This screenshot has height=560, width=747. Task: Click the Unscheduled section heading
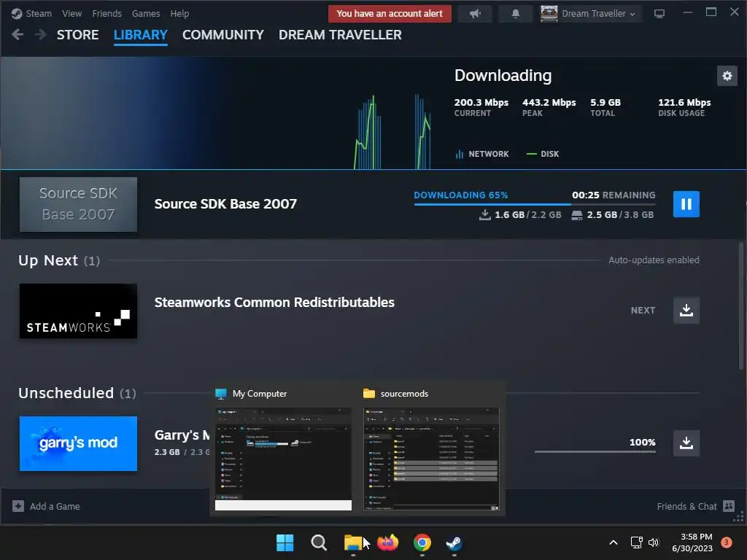coord(66,393)
